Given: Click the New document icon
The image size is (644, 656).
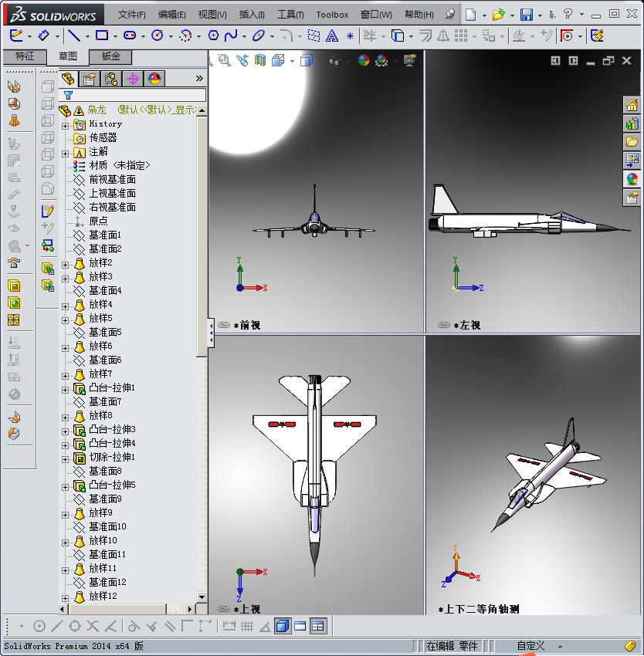Looking at the screenshot, I should (471, 15).
